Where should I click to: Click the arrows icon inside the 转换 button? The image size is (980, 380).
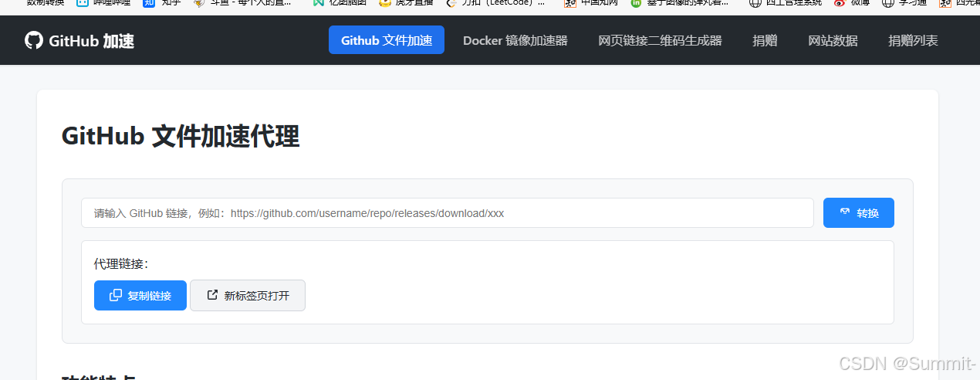tap(845, 212)
